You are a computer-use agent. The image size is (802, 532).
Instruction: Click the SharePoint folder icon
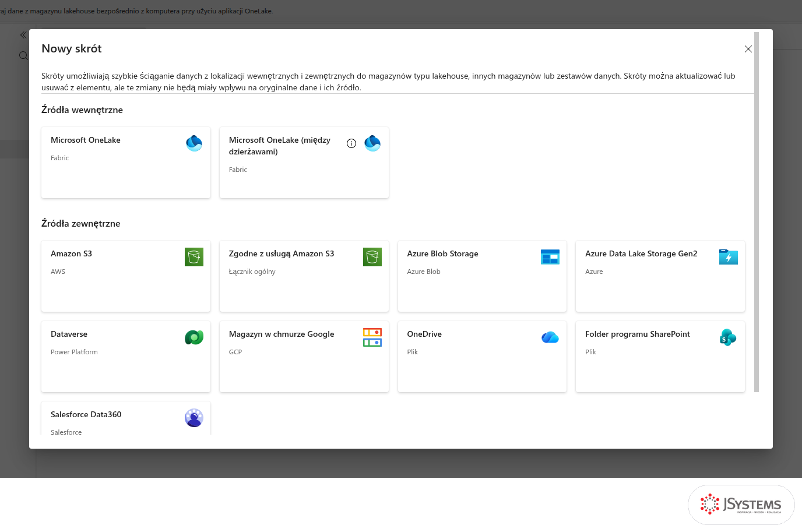click(729, 337)
